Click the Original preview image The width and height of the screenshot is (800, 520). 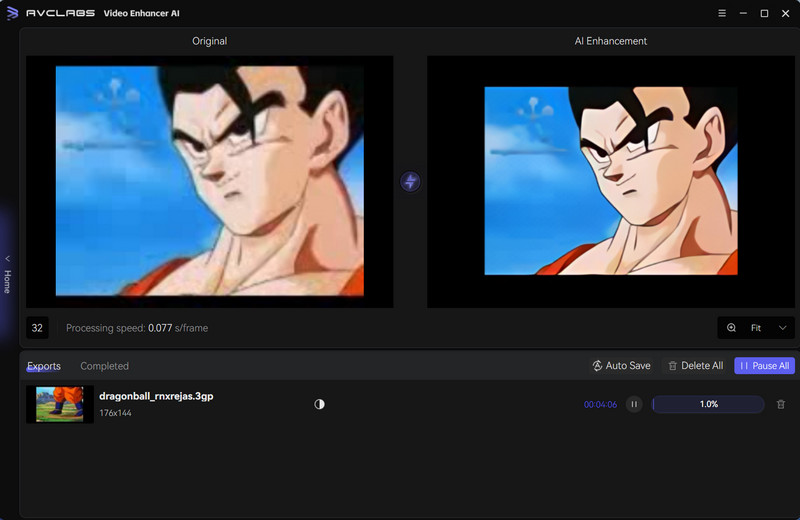coord(210,181)
